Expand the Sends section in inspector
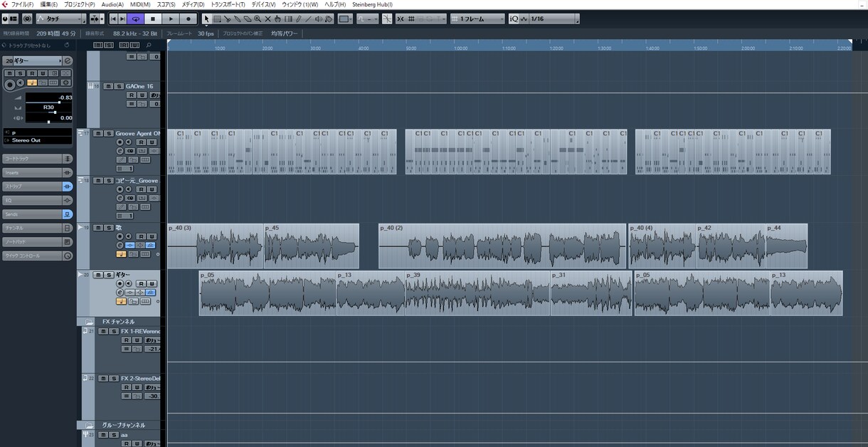Screen dimensions: 868x447 37,214
